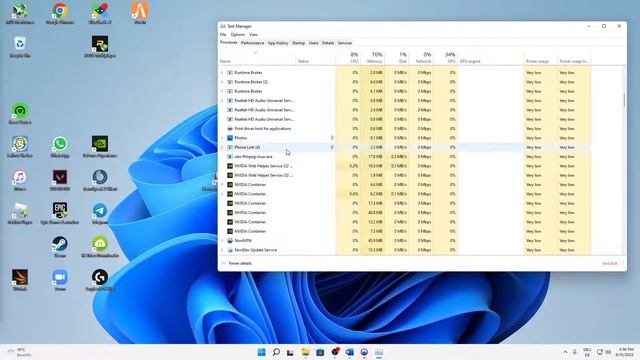This screenshot has width=640, height=360.
Task: Sort processes by the Name column
Action: pos(257,57)
